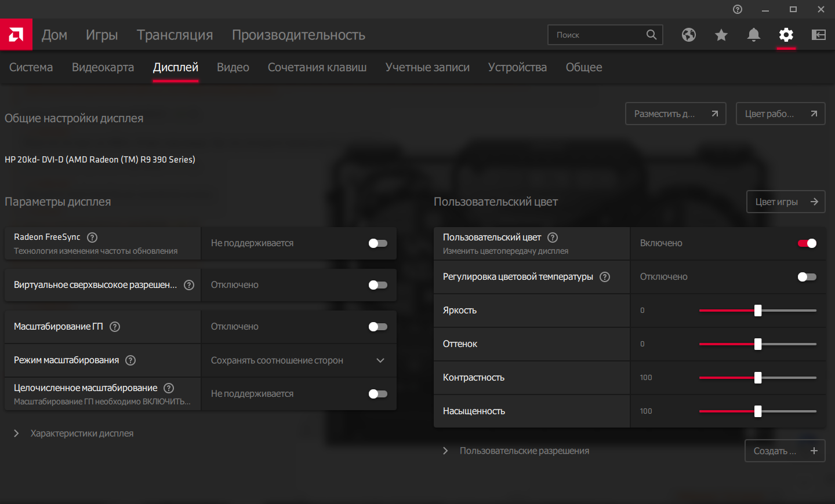
Task: Open Режим масштабирования dropdown
Action: coord(299,360)
